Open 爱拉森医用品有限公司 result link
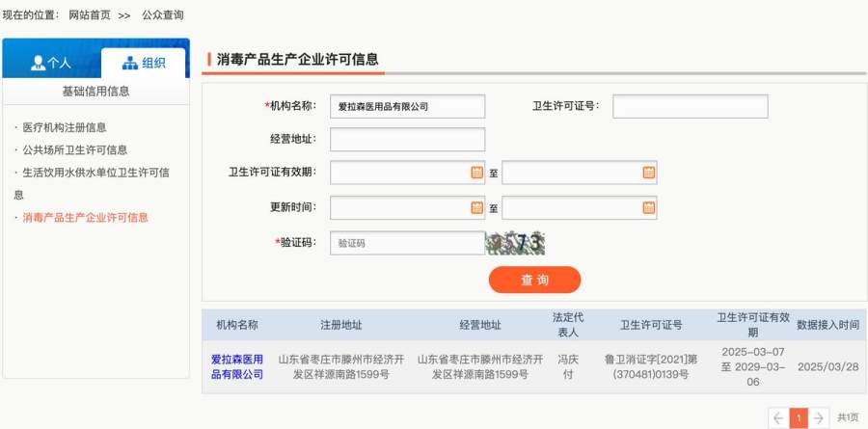The height and width of the screenshot is (429, 868). [237, 366]
